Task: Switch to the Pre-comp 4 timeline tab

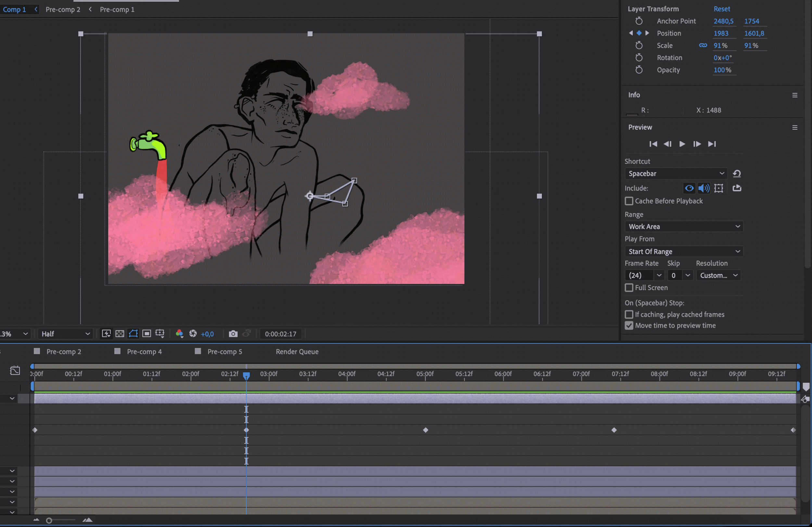Action: [x=144, y=351]
